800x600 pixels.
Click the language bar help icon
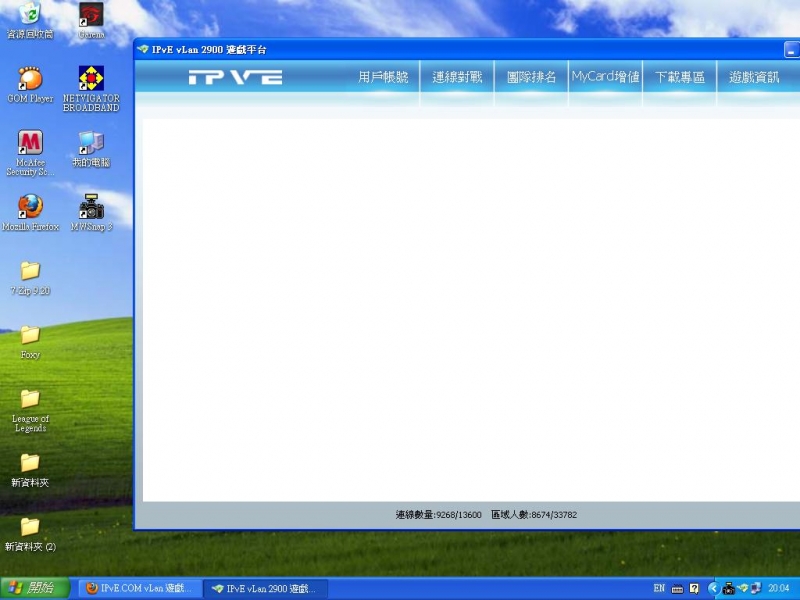click(694, 588)
